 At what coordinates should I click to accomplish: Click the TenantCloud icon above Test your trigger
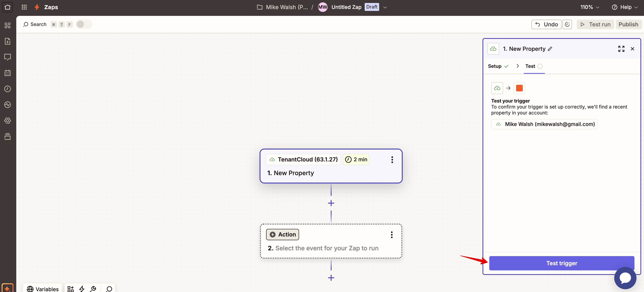coord(497,88)
